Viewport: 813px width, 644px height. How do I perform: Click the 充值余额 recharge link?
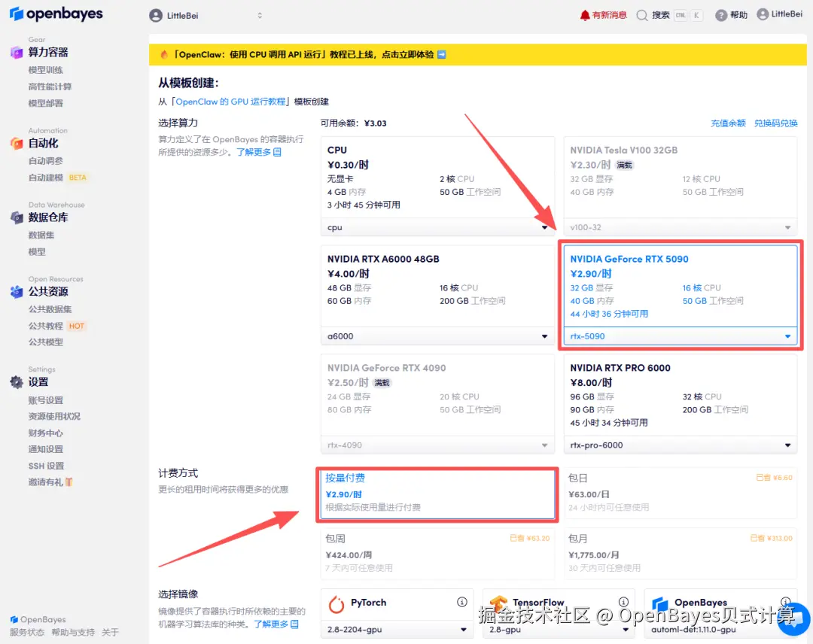click(727, 123)
